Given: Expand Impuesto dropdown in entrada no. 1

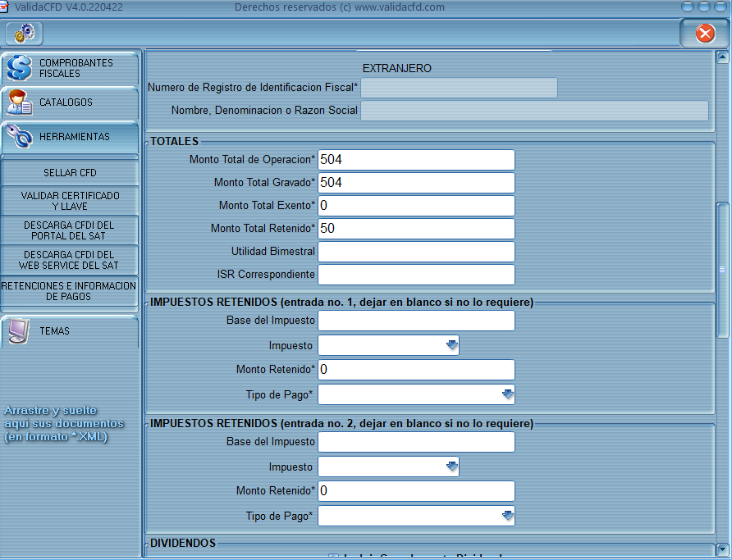Looking at the screenshot, I should 451,345.
